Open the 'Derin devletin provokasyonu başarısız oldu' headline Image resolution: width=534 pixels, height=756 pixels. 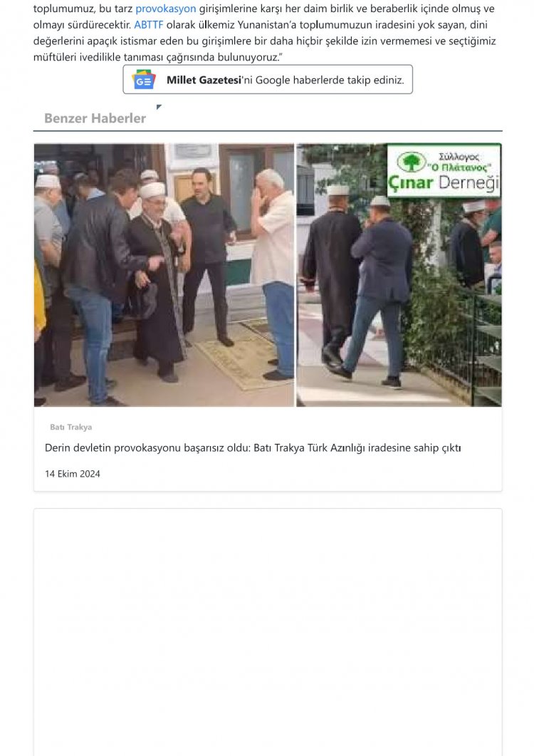[253, 448]
